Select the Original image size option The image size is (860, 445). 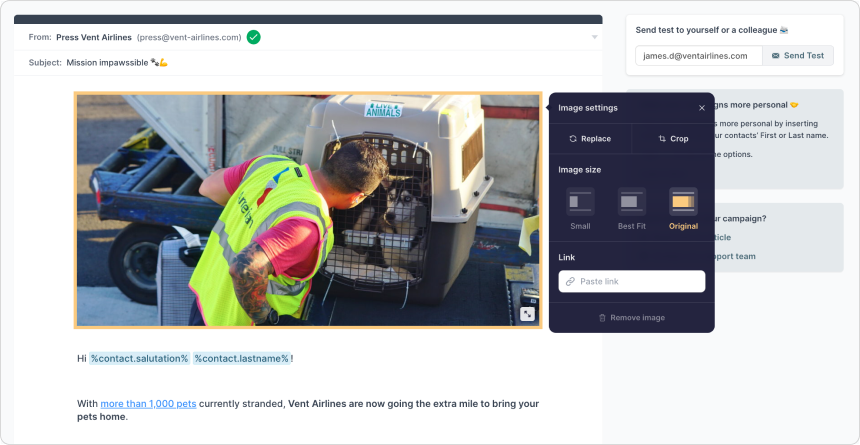(683, 209)
